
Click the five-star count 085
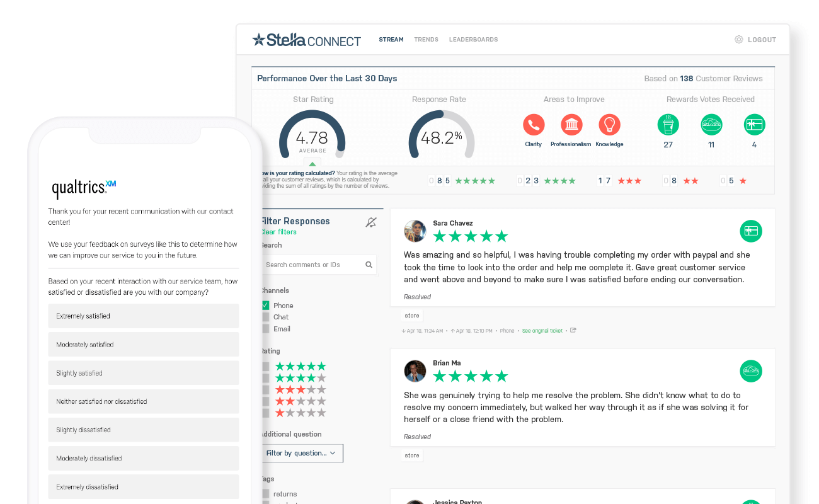pyautogui.click(x=440, y=181)
